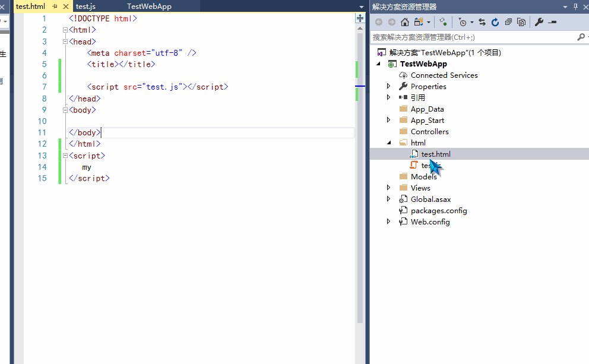The width and height of the screenshot is (589, 364).
Task: Open properties via the wrench icon
Action: pos(539,21)
